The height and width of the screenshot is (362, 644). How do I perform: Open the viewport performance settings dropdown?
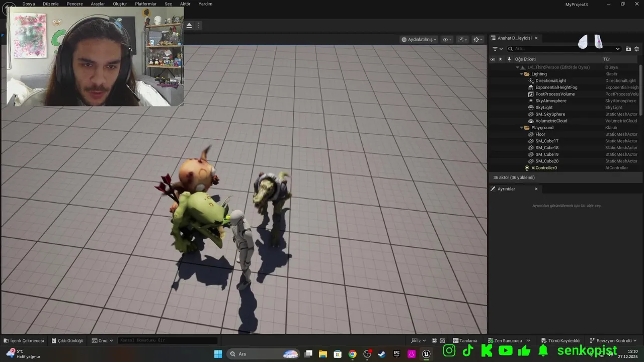click(x=463, y=39)
